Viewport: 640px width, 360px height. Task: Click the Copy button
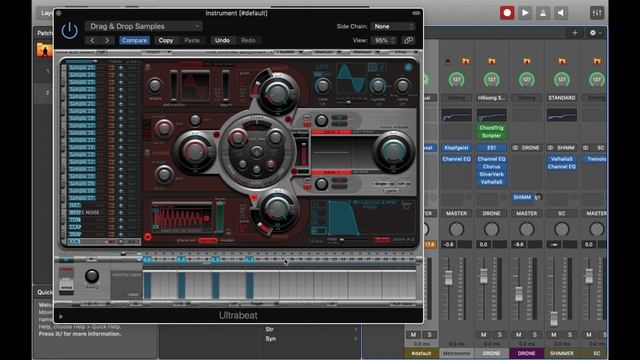pos(166,40)
